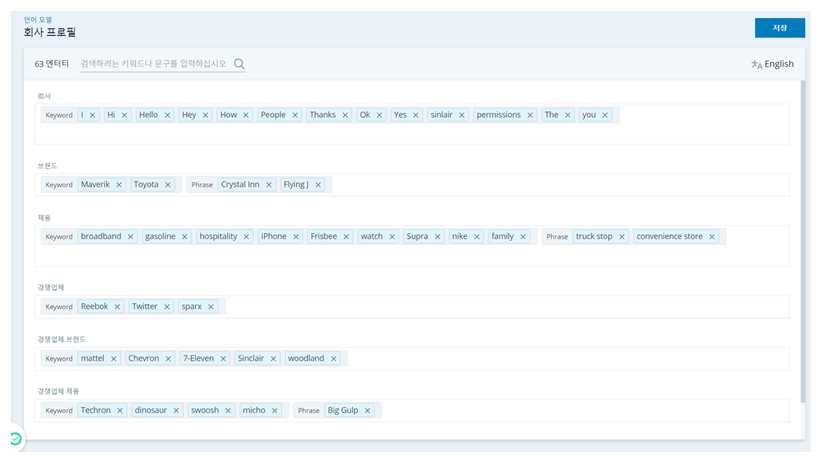Delete the 'Toyota' brand tag

(x=168, y=185)
